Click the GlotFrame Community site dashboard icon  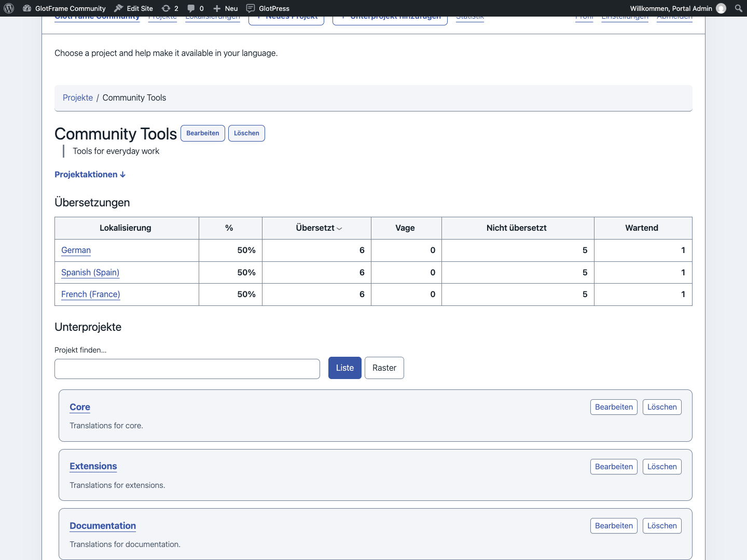tap(27, 8)
